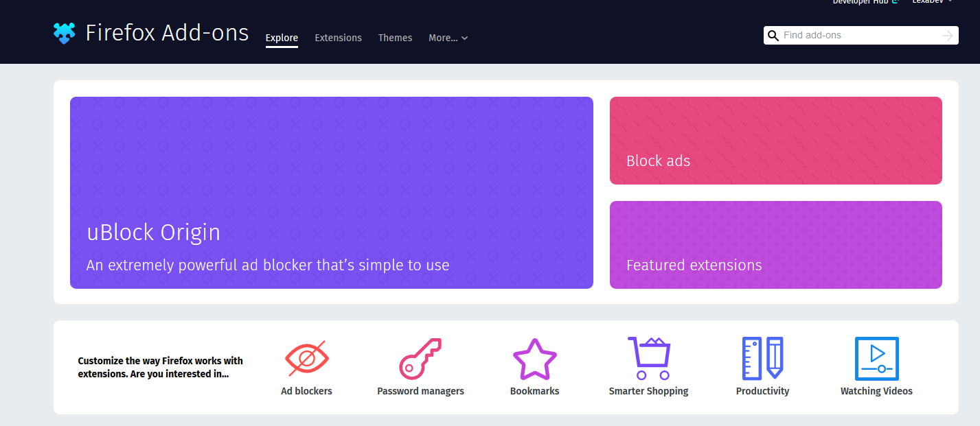This screenshot has height=426, width=980.
Task: Open the Watching Videos player icon
Action: pos(876,358)
